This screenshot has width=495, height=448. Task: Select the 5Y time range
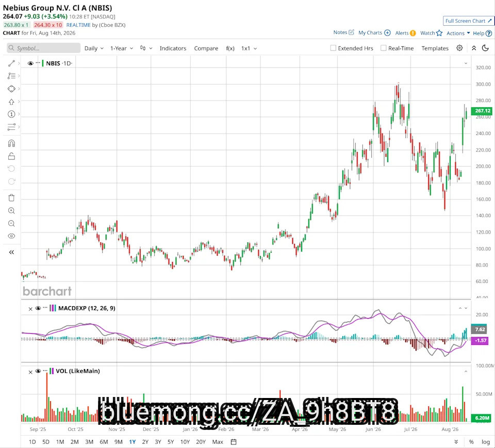[x=171, y=442]
